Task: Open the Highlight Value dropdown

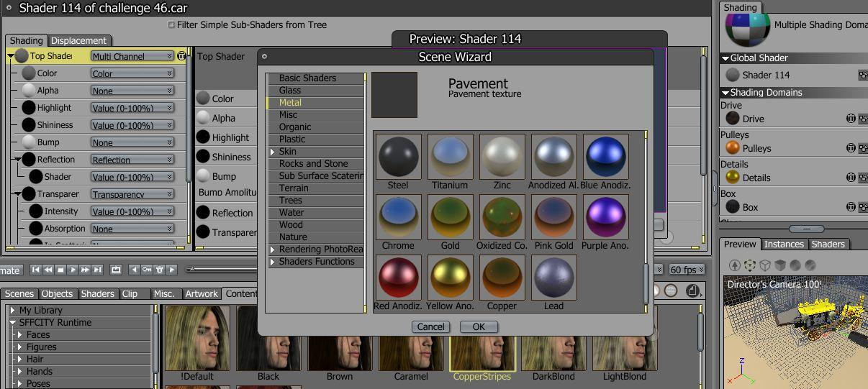Action: (x=132, y=108)
